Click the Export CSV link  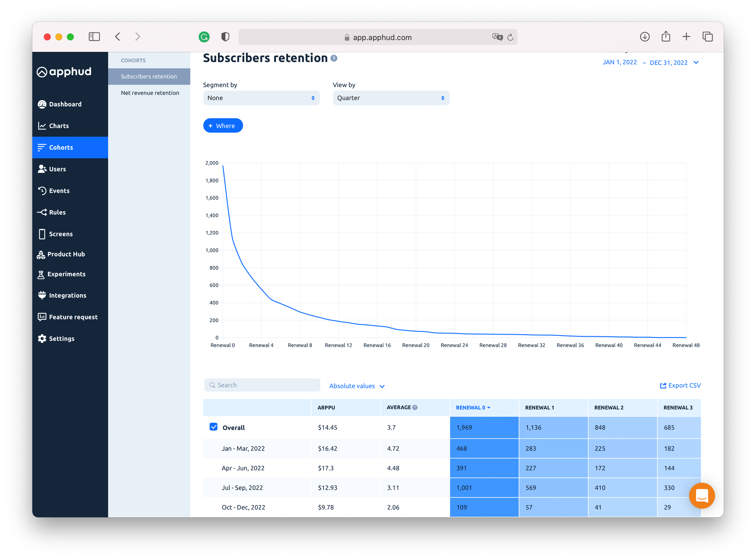tap(680, 386)
